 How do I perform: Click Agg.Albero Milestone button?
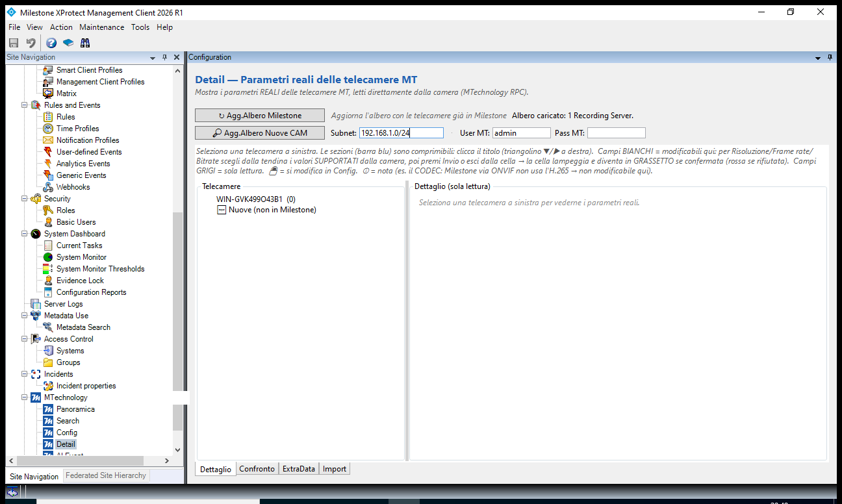tap(260, 116)
